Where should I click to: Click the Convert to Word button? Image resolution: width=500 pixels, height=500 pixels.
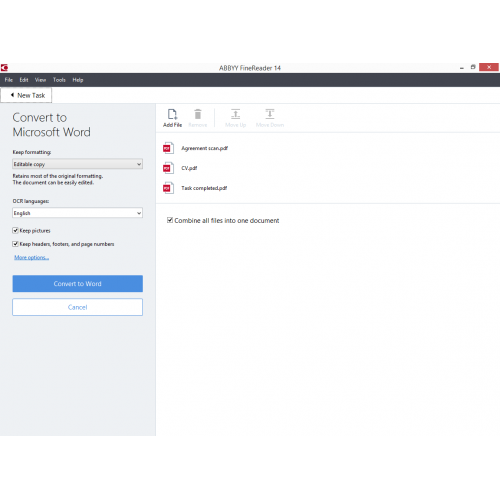click(x=77, y=284)
